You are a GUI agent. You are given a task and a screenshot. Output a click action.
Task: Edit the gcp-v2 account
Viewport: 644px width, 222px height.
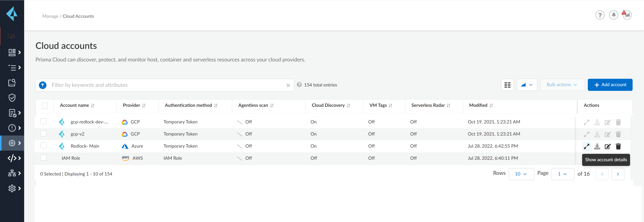point(607,134)
